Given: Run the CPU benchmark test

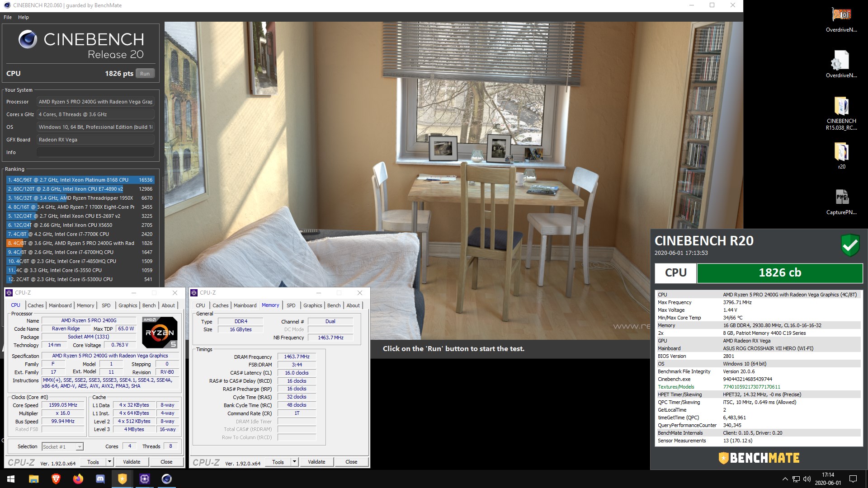Looking at the screenshot, I should (x=145, y=74).
